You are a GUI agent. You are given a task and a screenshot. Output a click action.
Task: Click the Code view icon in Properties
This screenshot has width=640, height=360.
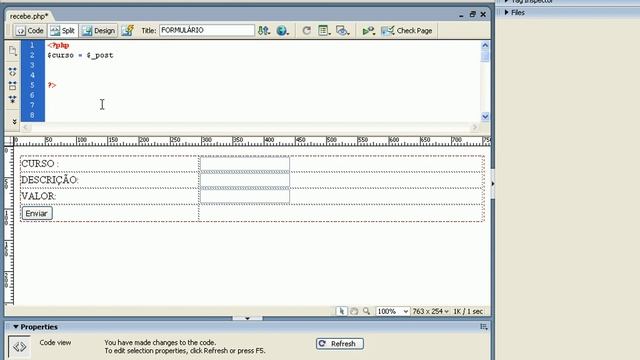[x=19, y=347]
